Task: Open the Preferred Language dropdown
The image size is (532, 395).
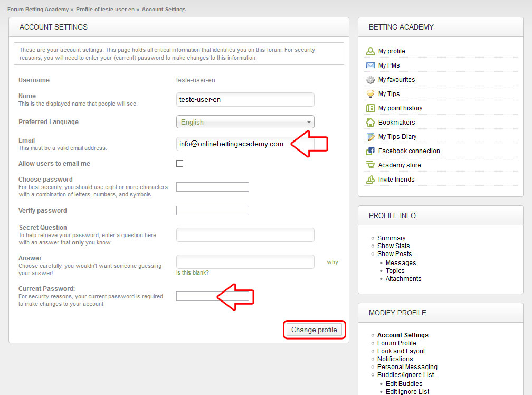Action: (245, 122)
